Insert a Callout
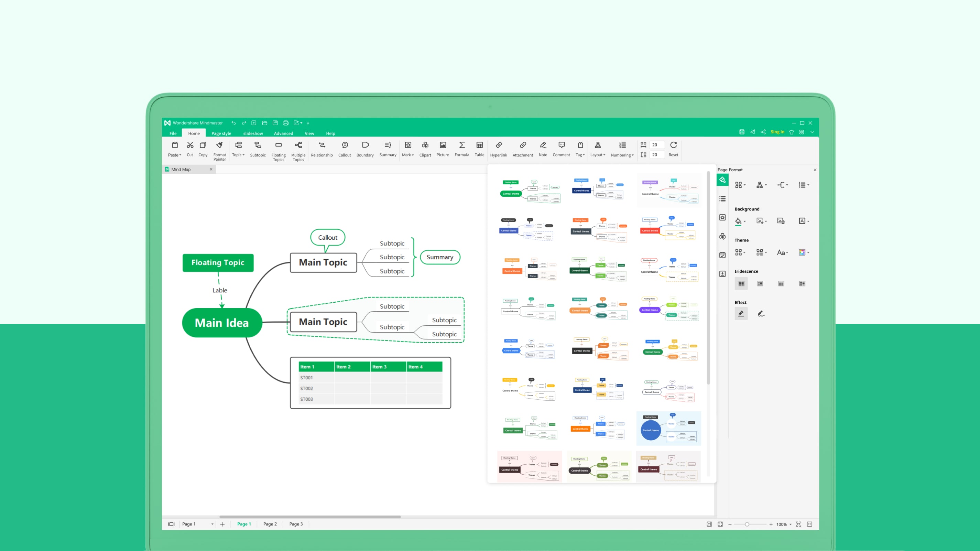 point(345,149)
